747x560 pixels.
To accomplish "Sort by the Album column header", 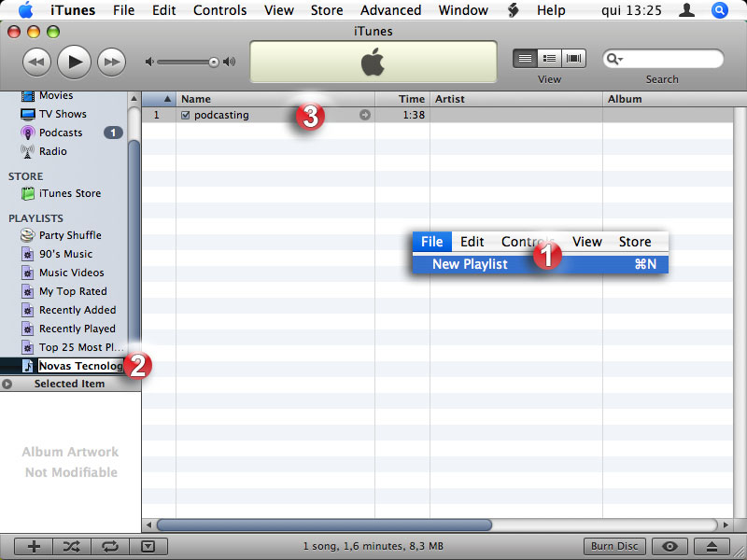I will coord(668,99).
